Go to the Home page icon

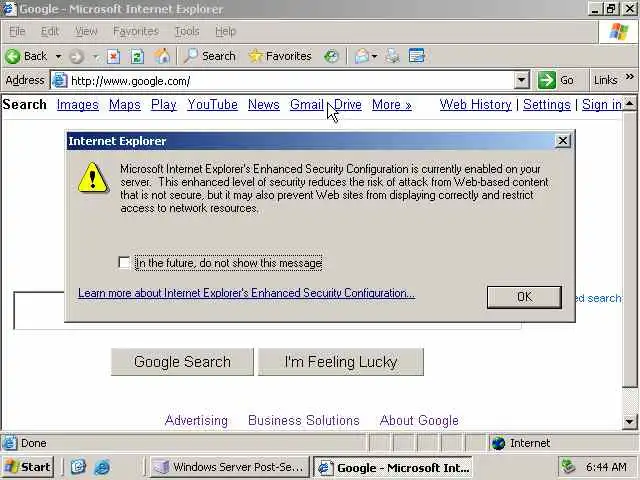click(162, 56)
